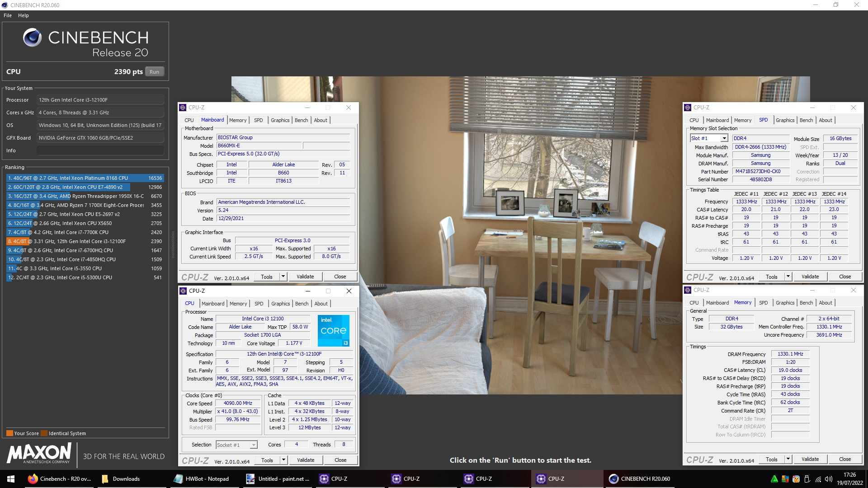Image resolution: width=868 pixels, height=488 pixels.
Task: Click CPU-Z title icon in Memory window
Action: point(688,290)
